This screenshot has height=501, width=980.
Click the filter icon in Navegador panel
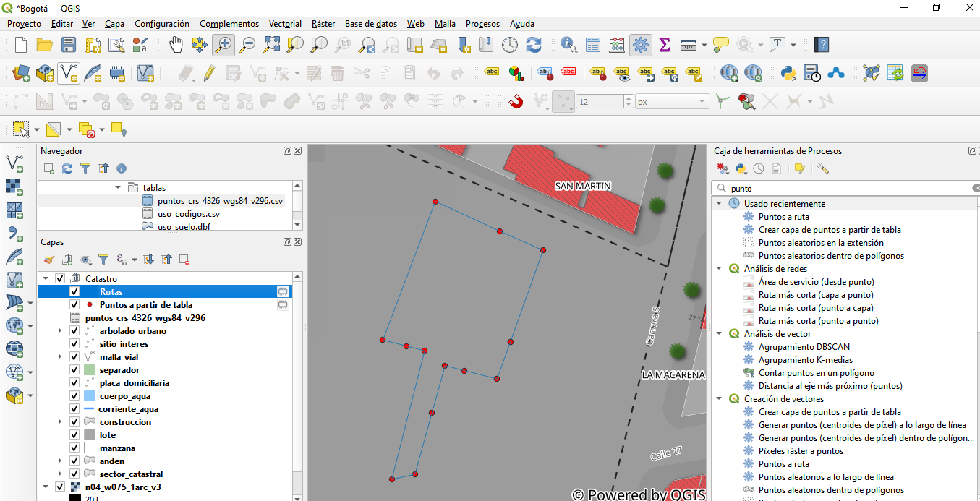tap(85, 168)
